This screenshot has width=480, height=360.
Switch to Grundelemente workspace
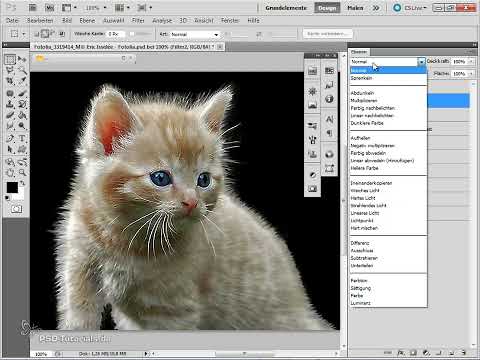[x=286, y=8]
